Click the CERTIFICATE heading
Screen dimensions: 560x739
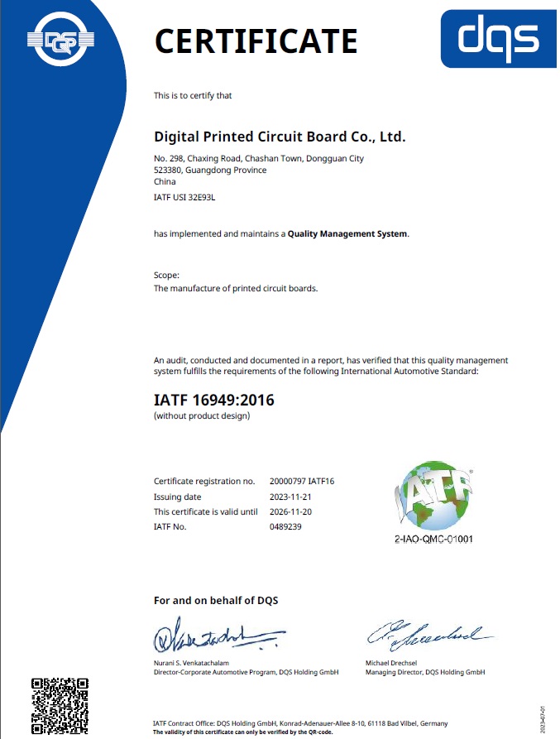click(x=256, y=40)
